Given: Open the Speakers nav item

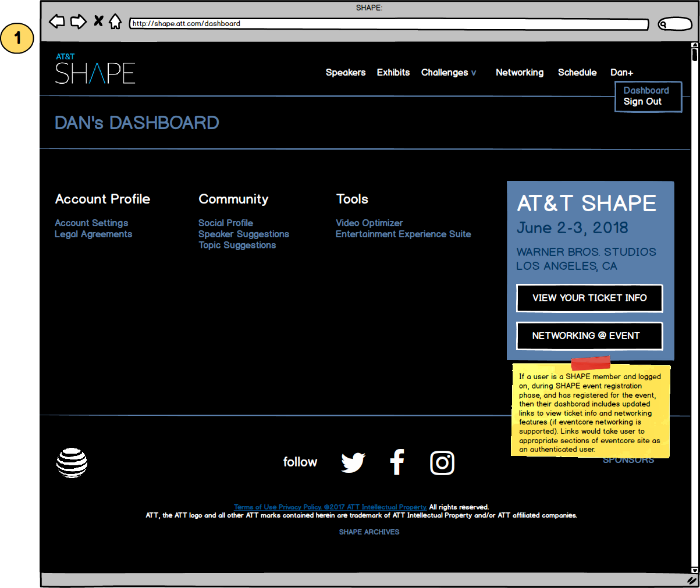Looking at the screenshot, I should pyautogui.click(x=346, y=73).
